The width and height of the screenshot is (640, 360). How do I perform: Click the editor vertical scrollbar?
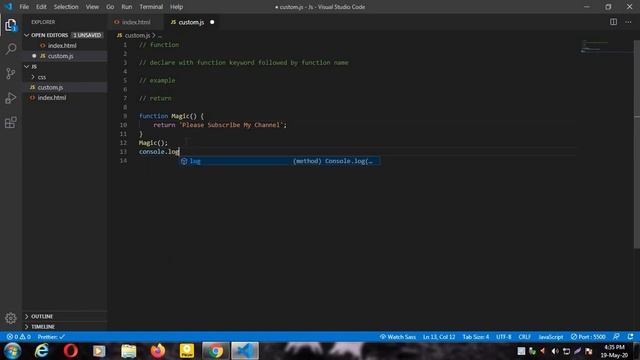pos(637,144)
